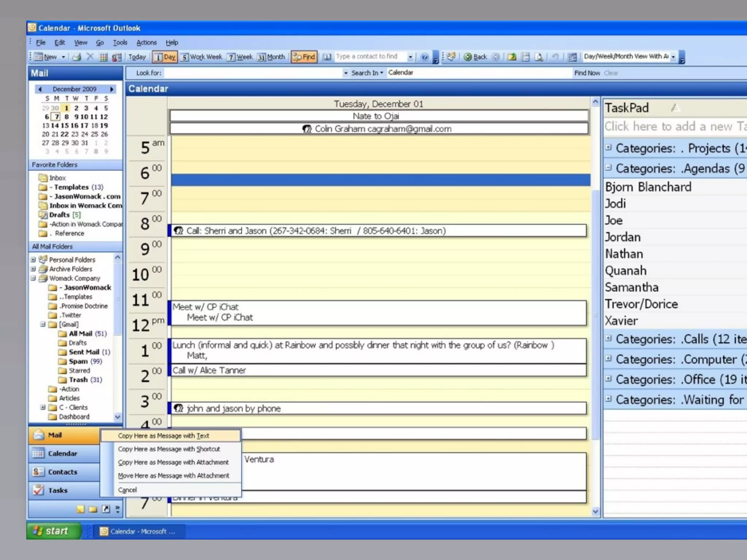Click the green Back arrow icon
Screen dimensions: 747x560
coord(468,57)
